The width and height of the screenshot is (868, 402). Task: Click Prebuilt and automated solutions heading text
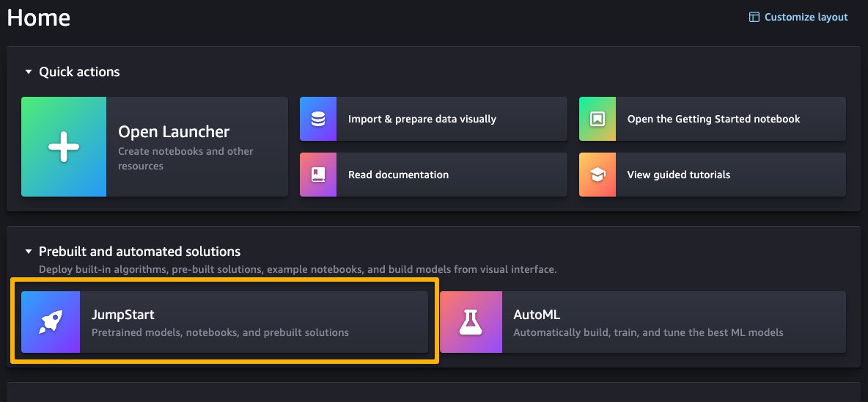[x=139, y=252]
